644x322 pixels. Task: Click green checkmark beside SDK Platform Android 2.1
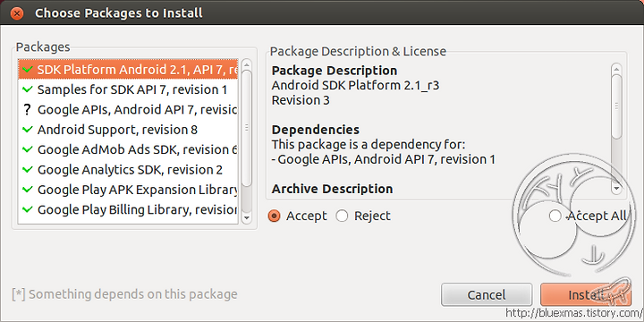pyautogui.click(x=28, y=70)
